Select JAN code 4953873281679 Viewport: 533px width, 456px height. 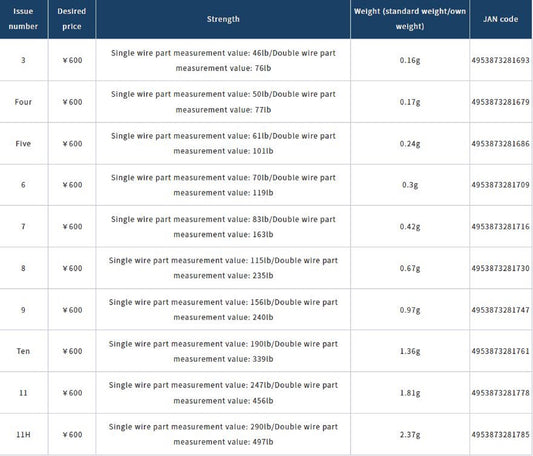click(500, 102)
